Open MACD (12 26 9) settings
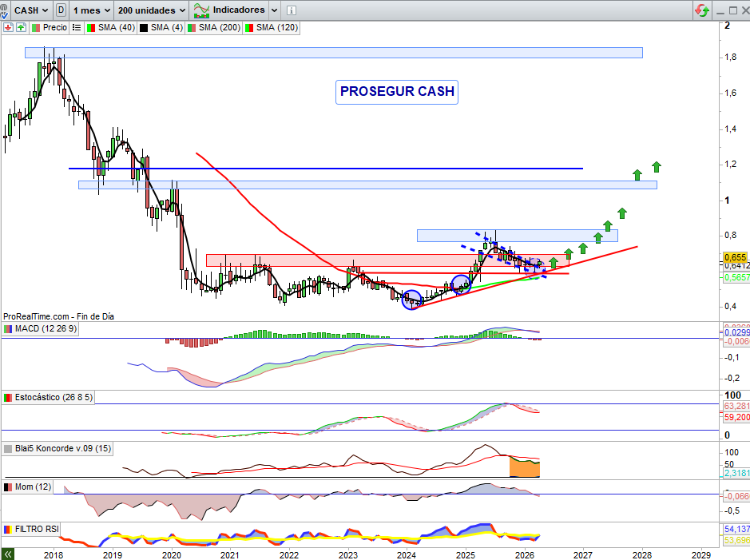The height and width of the screenshot is (560, 750). (46, 328)
